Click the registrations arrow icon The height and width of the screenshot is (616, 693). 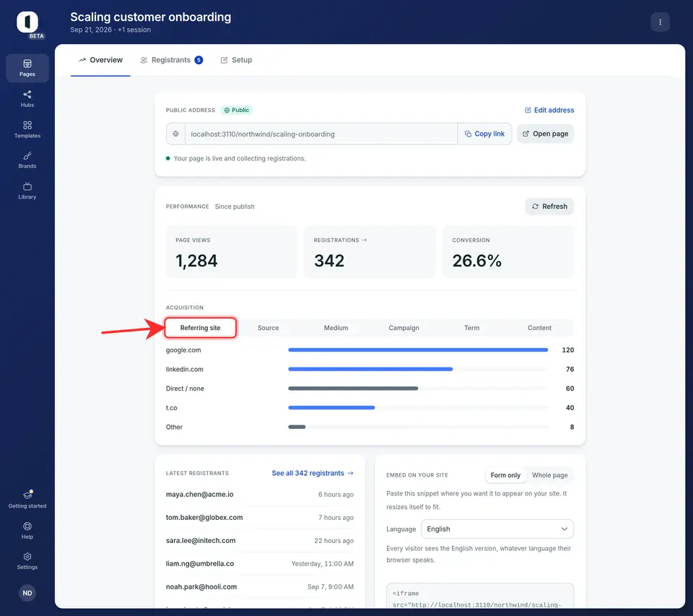[x=364, y=240]
